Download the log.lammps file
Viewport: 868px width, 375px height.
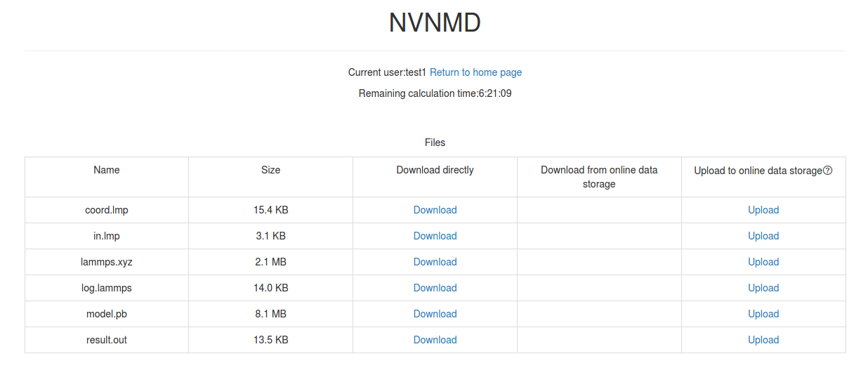435,288
